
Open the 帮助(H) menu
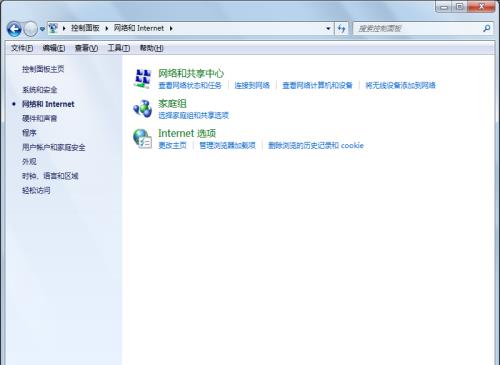point(151,48)
